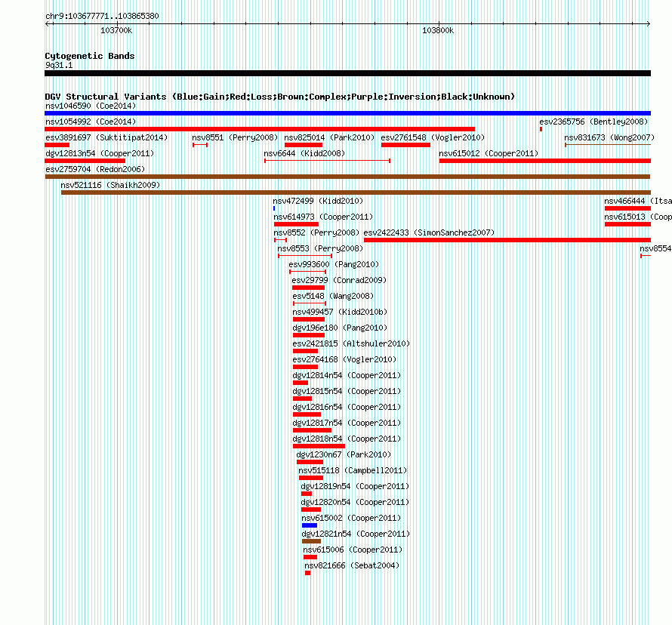Click the esv2365756 (Bentley2008) label

point(593,122)
